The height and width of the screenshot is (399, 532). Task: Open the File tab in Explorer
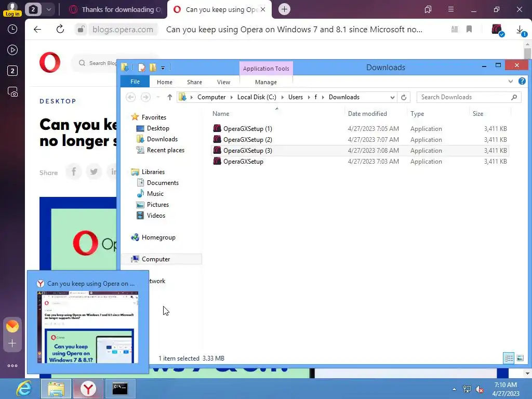pos(135,82)
